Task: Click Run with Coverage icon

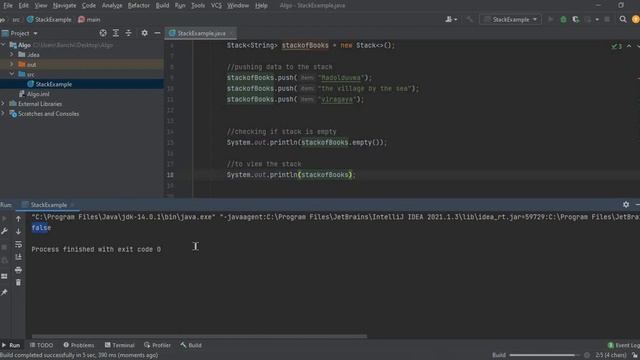Action: pyautogui.click(x=576, y=19)
